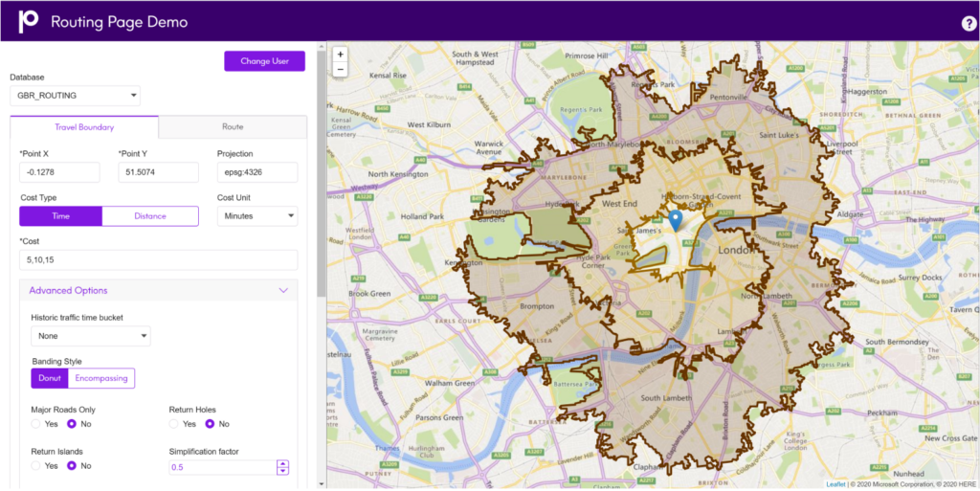
Task: Click the Cost input field
Action: tap(158, 260)
